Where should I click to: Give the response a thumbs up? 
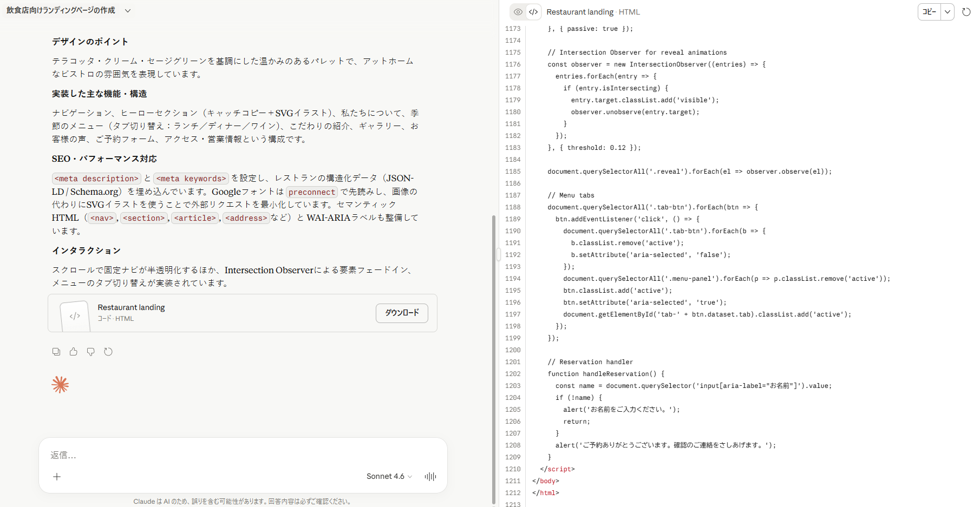coord(74,352)
